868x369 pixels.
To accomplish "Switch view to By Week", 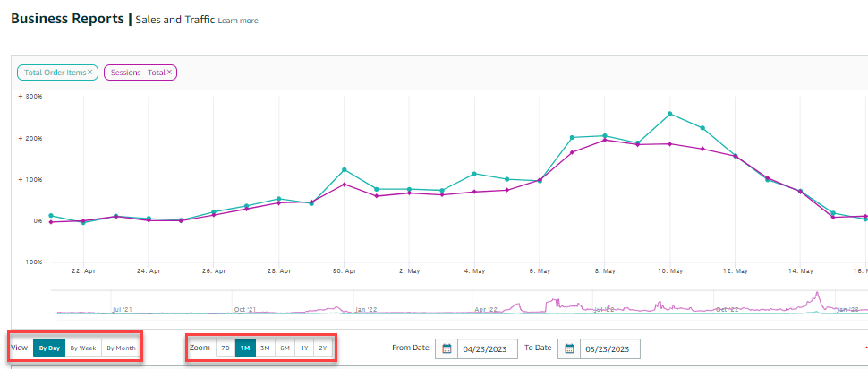I will 83,348.
